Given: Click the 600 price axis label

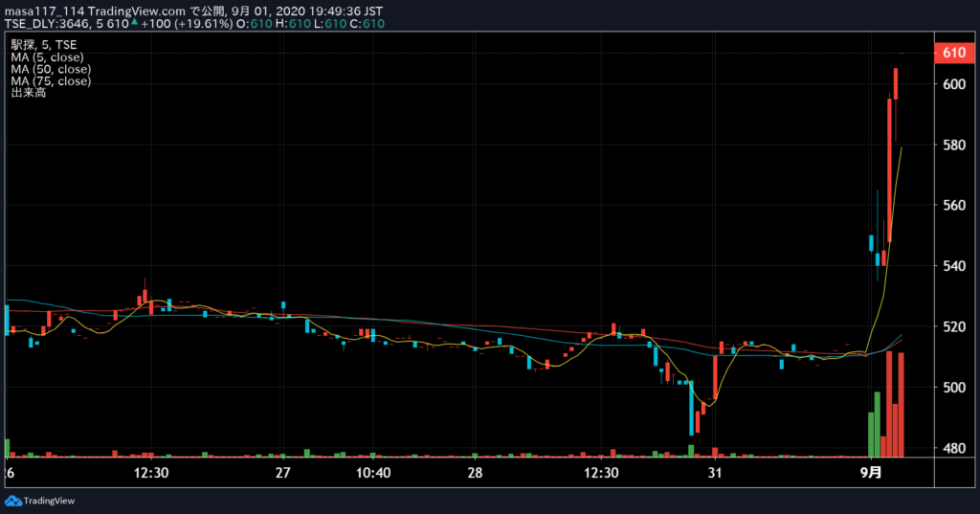Looking at the screenshot, I should [954, 84].
